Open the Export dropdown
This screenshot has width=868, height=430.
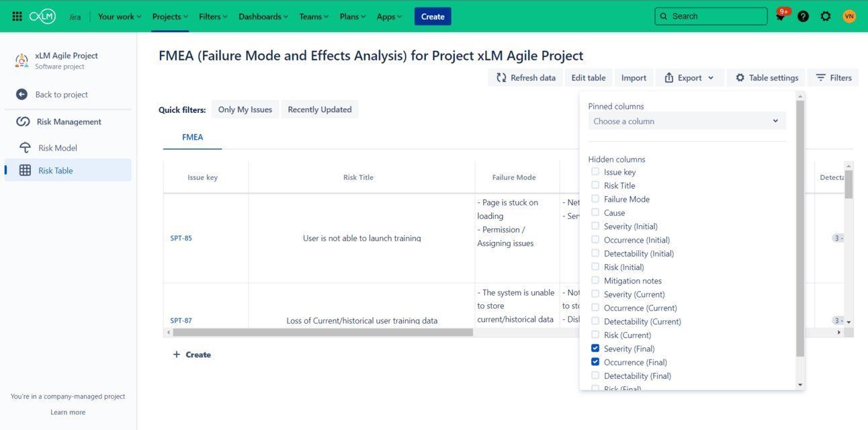pos(689,78)
